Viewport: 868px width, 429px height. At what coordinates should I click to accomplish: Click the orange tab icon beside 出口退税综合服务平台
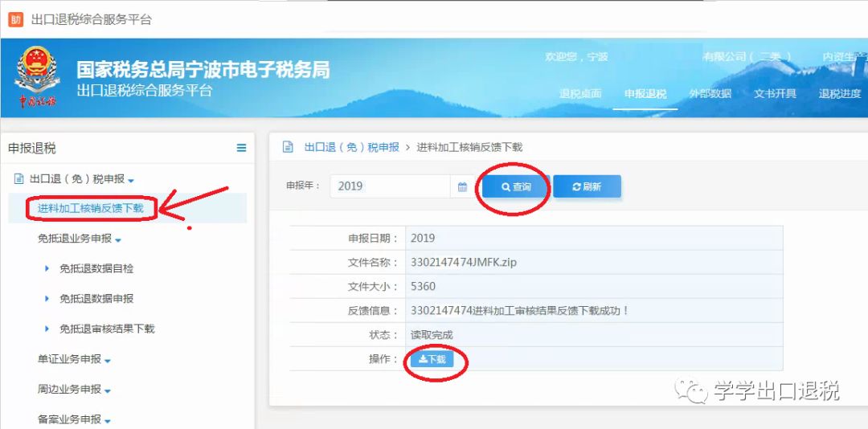click(15, 20)
